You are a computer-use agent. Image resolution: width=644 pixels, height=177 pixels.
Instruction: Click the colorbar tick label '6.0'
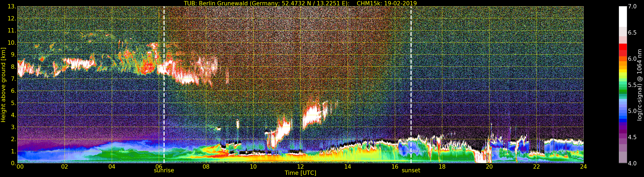point(632,59)
